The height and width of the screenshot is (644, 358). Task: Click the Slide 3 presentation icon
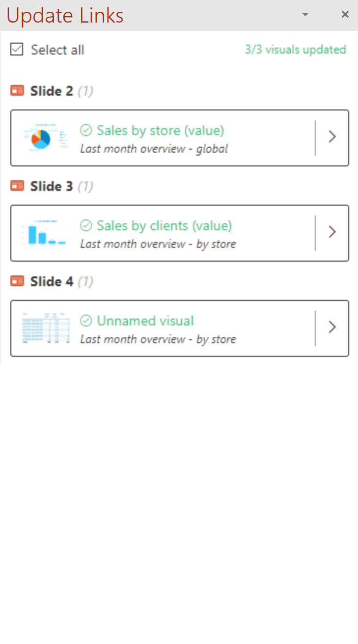tap(17, 186)
